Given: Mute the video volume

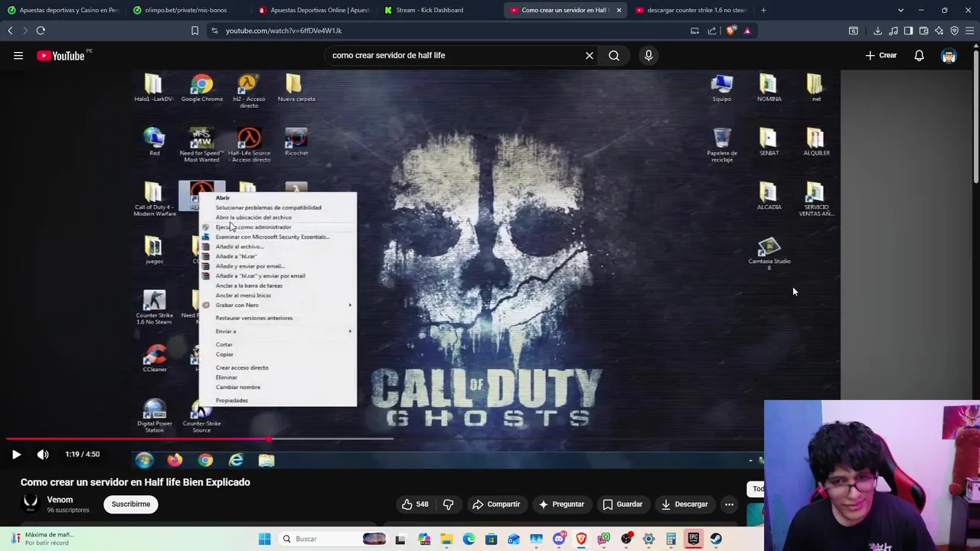Looking at the screenshot, I should [x=43, y=454].
